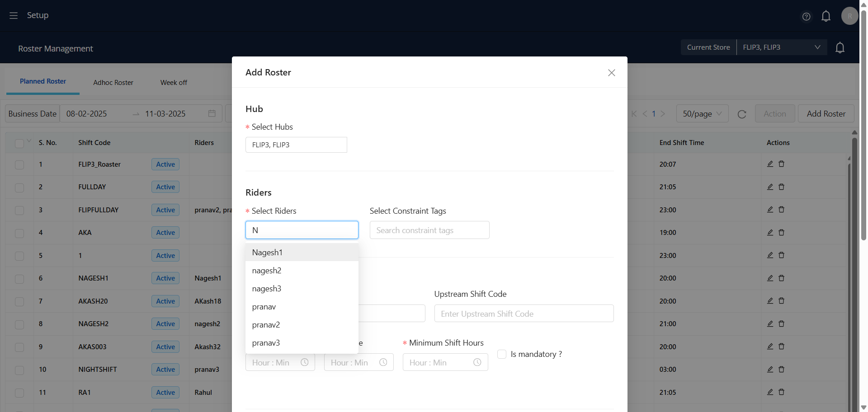Choose pranav3 from rider suggestions
Viewport: 868px width, 412px height.
click(x=302, y=342)
